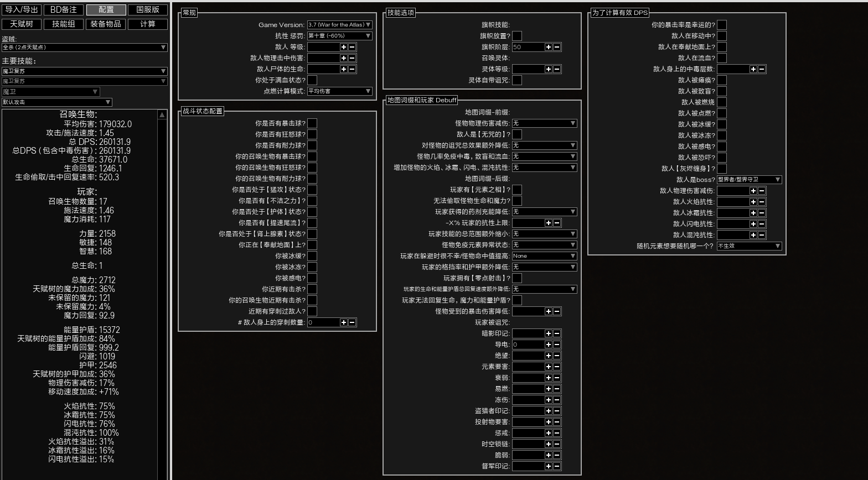
Task: Click the 国服版 button
Action: point(148,9)
